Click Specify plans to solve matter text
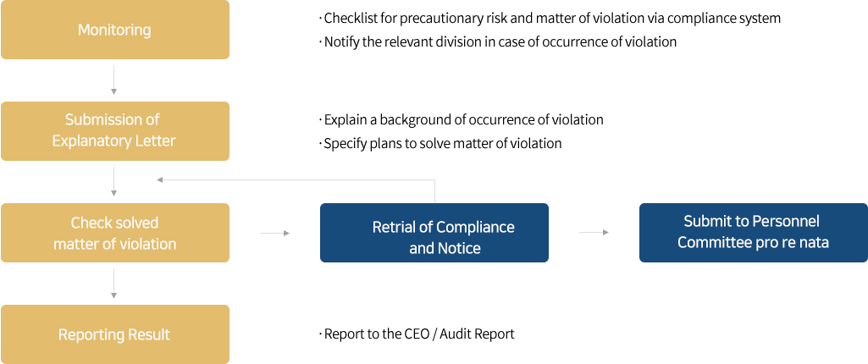The image size is (868, 364). (440, 143)
